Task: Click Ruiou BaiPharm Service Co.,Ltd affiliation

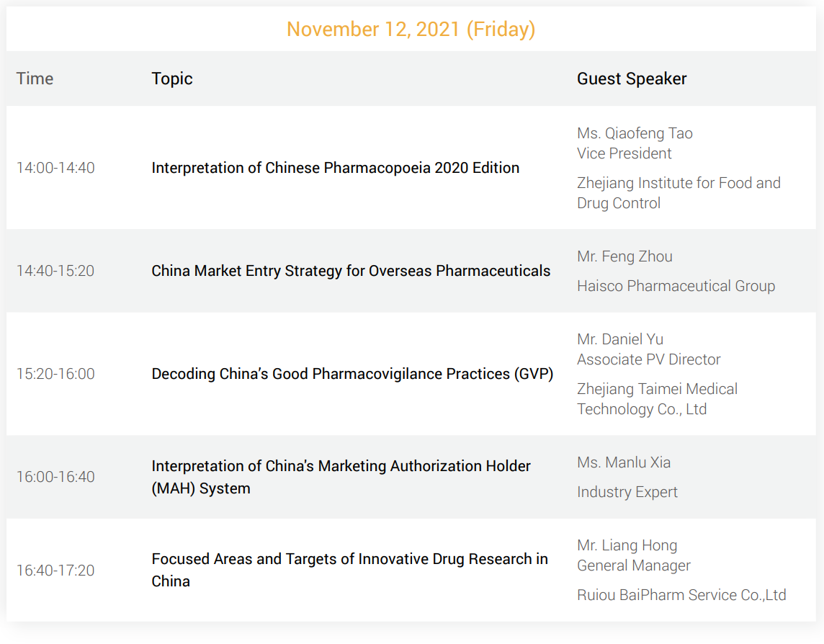Action: click(681, 594)
